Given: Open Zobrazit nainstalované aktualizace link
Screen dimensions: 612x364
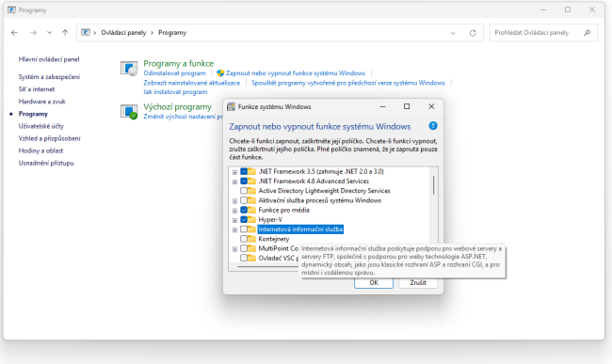Looking at the screenshot, I should [192, 83].
